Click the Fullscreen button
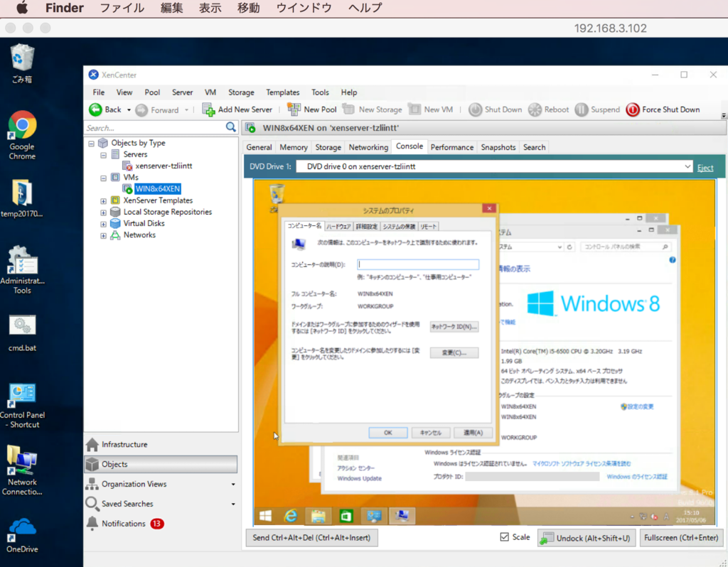This screenshot has height=567, width=728. click(680, 538)
